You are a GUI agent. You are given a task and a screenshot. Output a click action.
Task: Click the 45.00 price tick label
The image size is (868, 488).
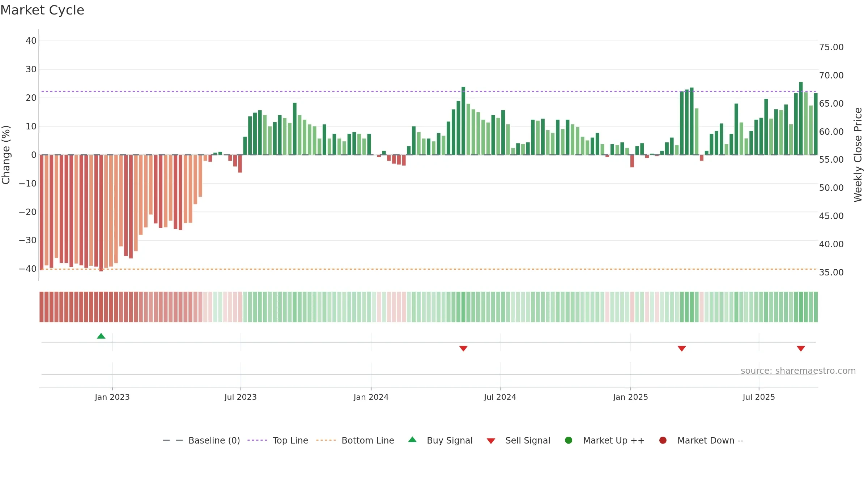pyautogui.click(x=831, y=216)
